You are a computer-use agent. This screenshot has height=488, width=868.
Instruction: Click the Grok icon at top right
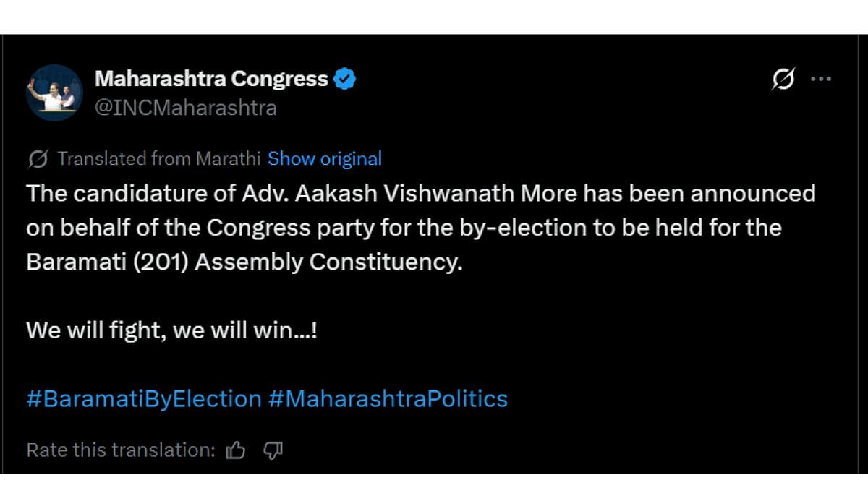(x=783, y=79)
